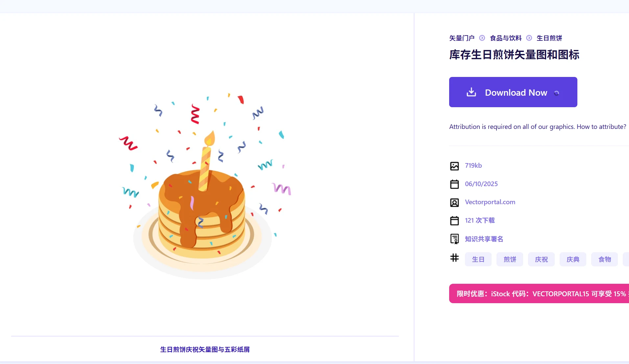Open the 矢量门户 breadcrumb link
The image size is (629, 364).
point(462,38)
